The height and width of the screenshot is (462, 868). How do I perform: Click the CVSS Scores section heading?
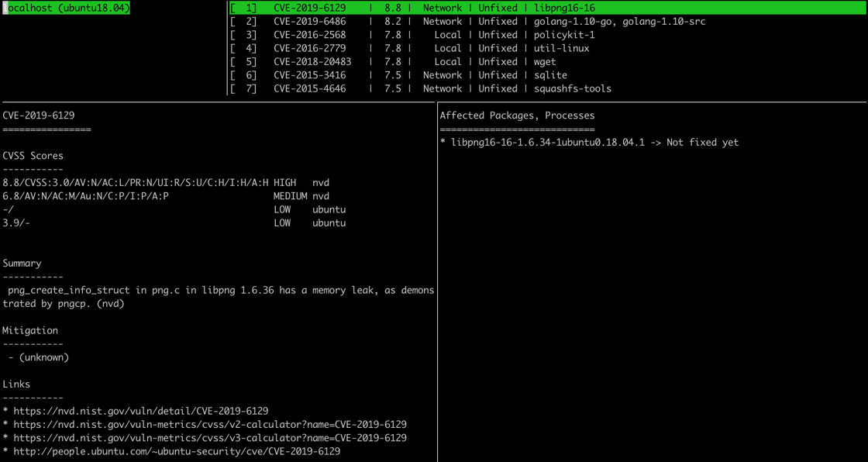click(x=33, y=156)
